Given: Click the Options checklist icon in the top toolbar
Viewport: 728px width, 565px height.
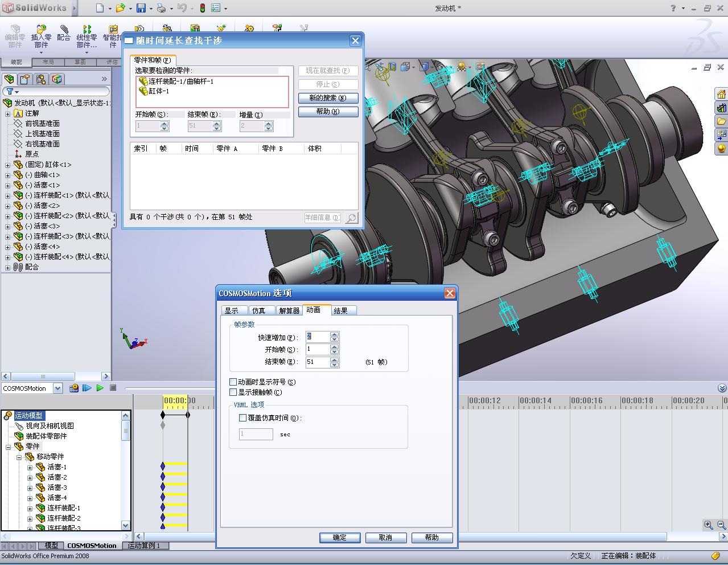Looking at the screenshot, I should click(216, 8).
